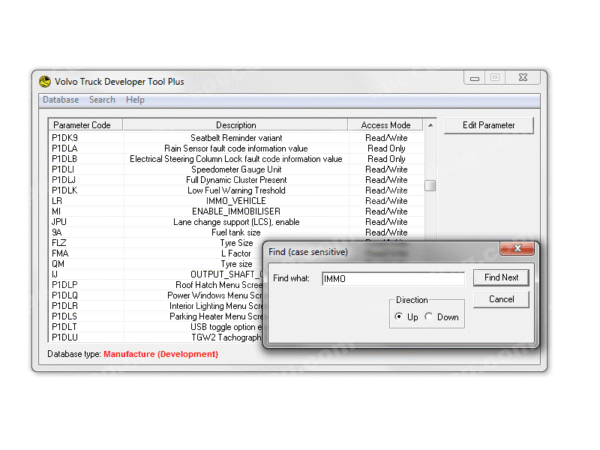Open the Help menu
Image resolution: width=600 pixels, height=450 pixels.
[135, 100]
